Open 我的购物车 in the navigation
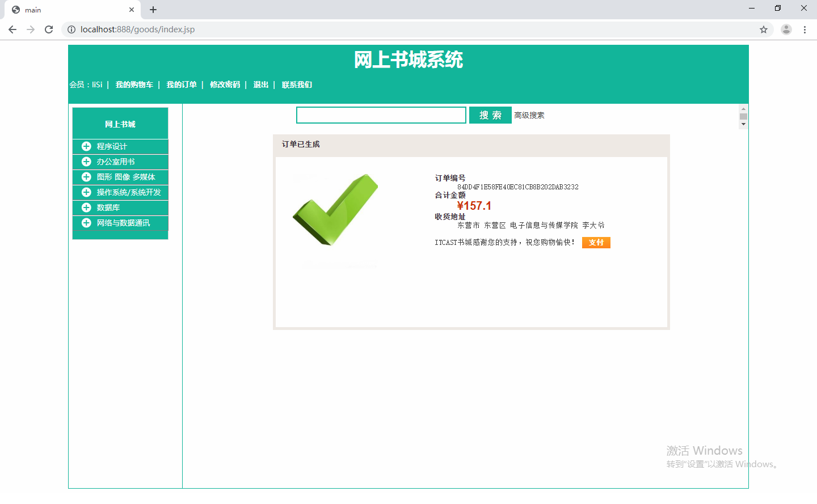Image resolution: width=817 pixels, height=504 pixels. [134, 84]
